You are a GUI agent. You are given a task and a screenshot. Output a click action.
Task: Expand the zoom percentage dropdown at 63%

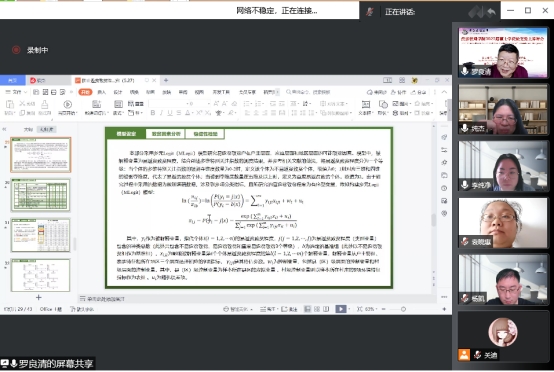[x=370, y=309]
